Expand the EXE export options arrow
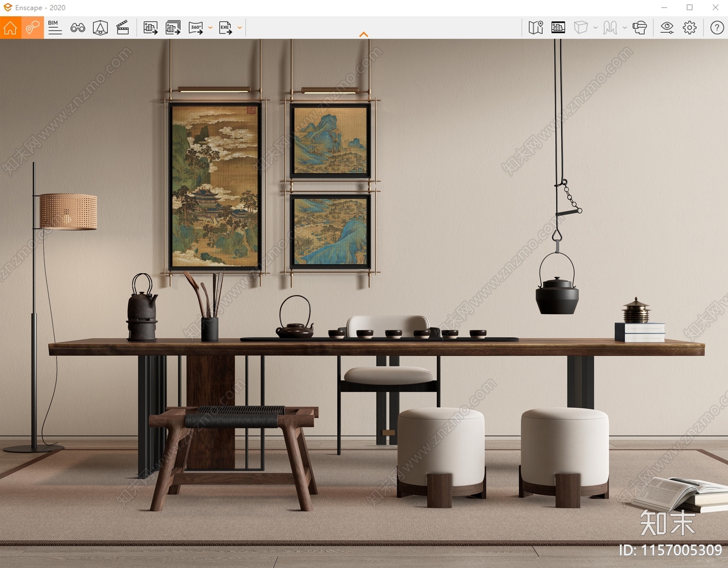The width and height of the screenshot is (728, 568). [x=240, y=28]
